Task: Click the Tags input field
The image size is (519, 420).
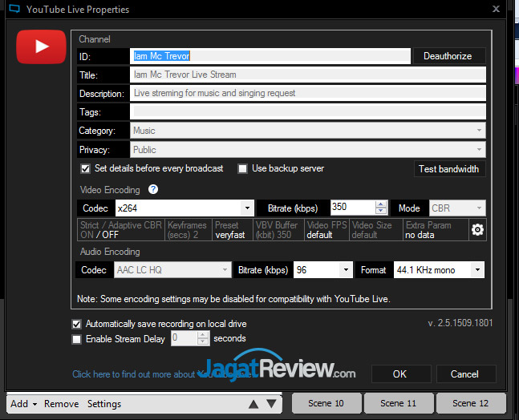Action: pos(308,112)
